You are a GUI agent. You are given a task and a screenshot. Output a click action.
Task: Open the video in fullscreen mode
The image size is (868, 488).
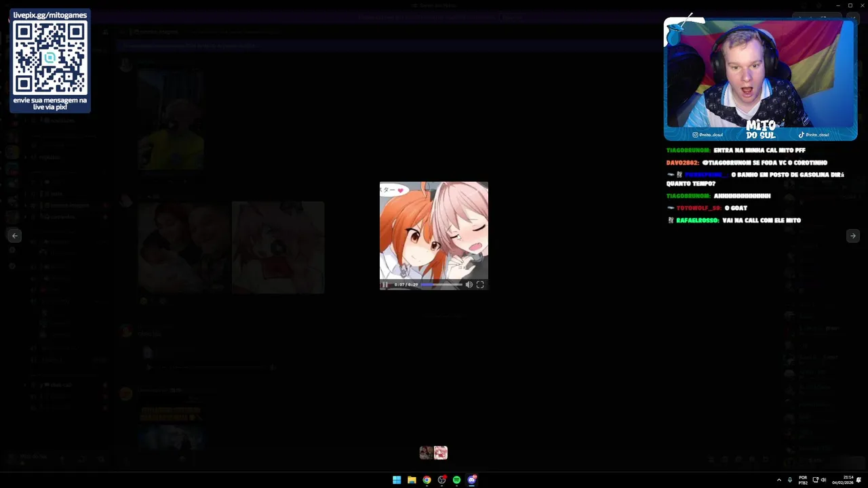click(480, 285)
